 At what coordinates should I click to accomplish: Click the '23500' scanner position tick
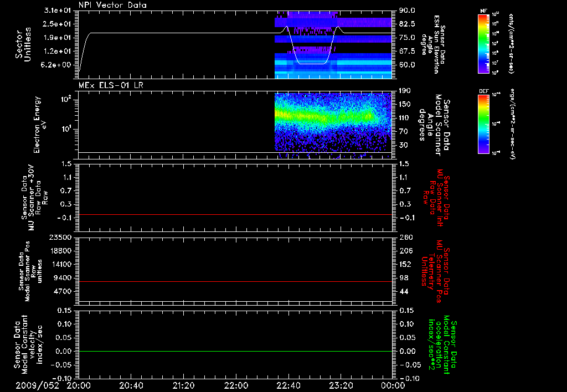pos(60,237)
